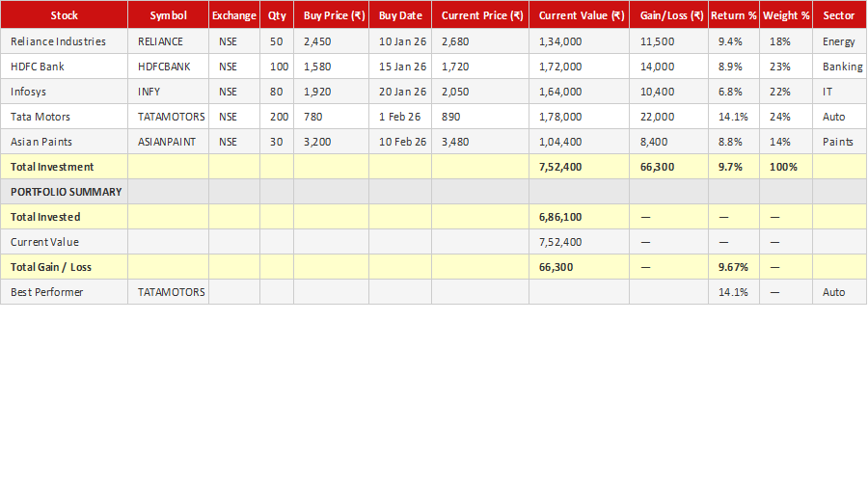Select the Total Invested label cell

(65, 217)
